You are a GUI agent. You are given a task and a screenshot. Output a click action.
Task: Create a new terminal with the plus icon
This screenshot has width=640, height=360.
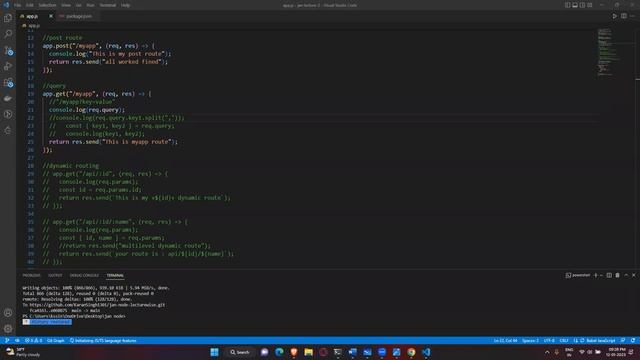coord(596,276)
